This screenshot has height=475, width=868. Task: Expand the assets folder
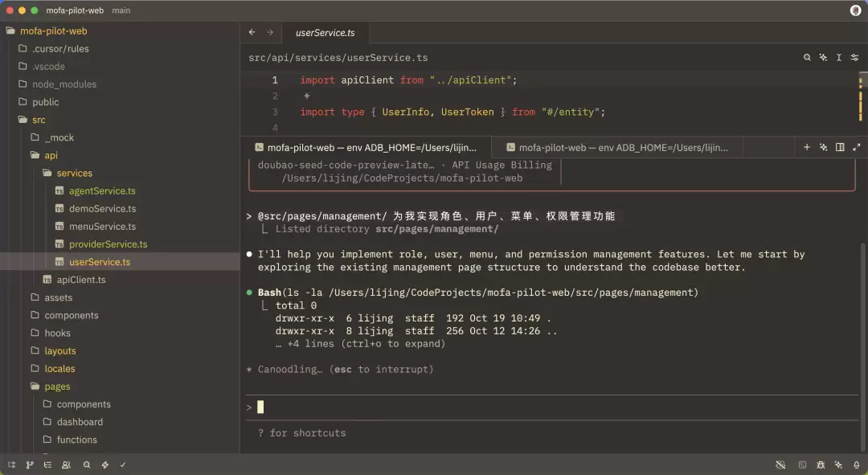pyautogui.click(x=58, y=297)
